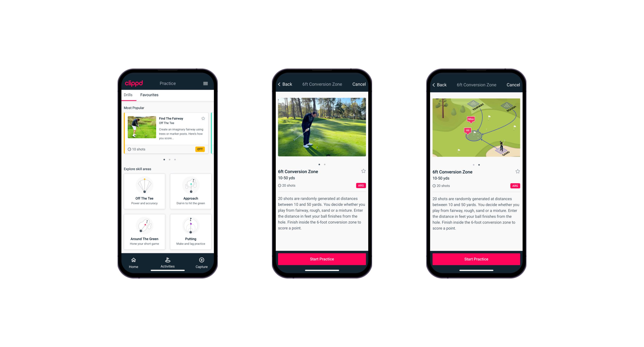Tap the Activities navigation icon

(168, 259)
